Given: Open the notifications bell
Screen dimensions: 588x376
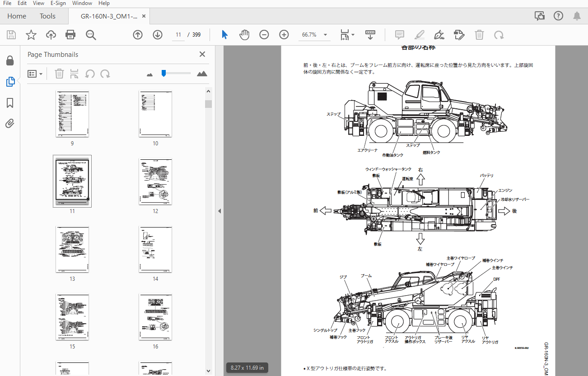Looking at the screenshot, I should click(x=577, y=16).
